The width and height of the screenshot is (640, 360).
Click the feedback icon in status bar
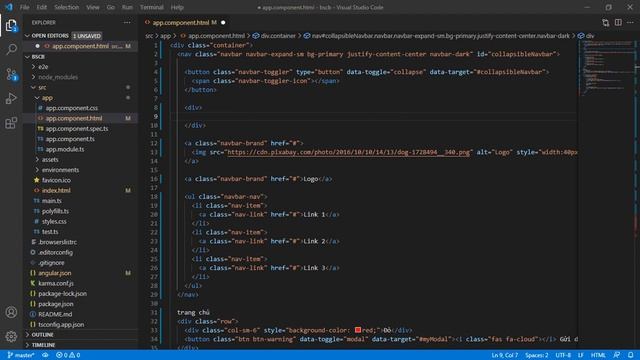pos(616,355)
